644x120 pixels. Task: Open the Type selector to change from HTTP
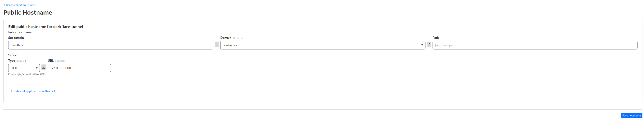tap(24, 68)
